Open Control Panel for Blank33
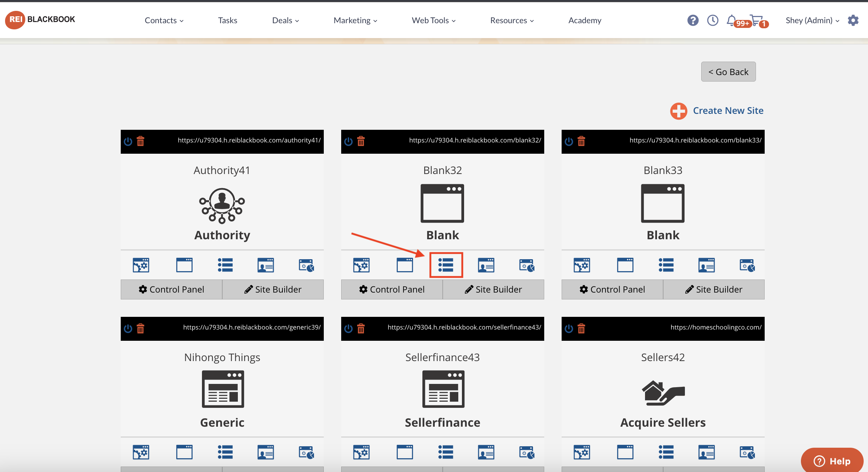 point(612,289)
